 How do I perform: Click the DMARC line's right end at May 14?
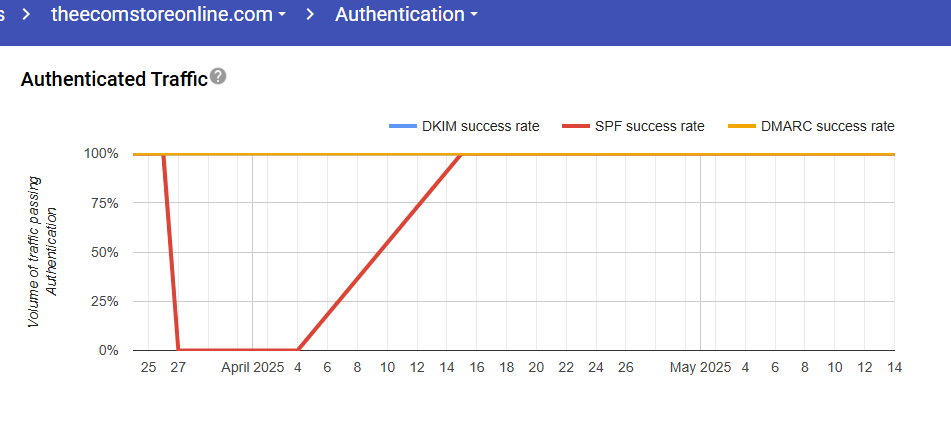(894, 154)
